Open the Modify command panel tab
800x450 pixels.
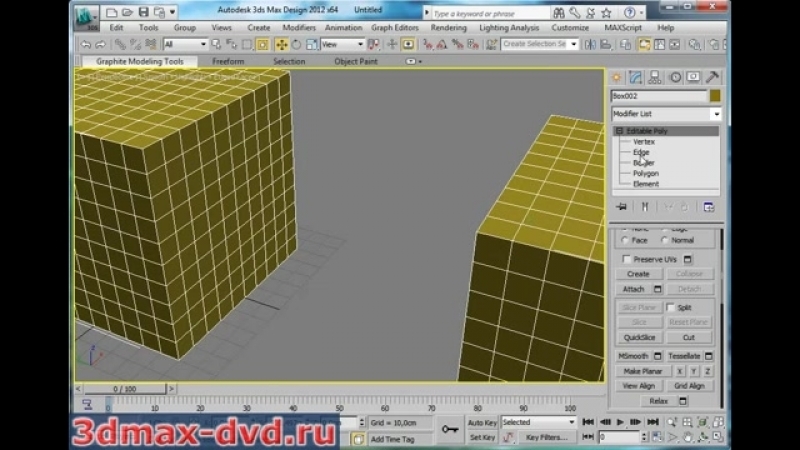tap(636, 77)
